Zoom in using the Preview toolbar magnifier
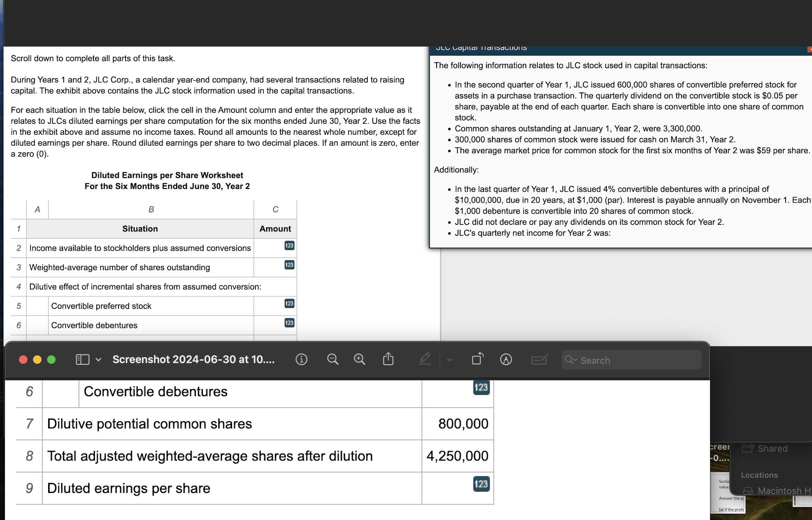 pyautogui.click(x=359, y=359)
